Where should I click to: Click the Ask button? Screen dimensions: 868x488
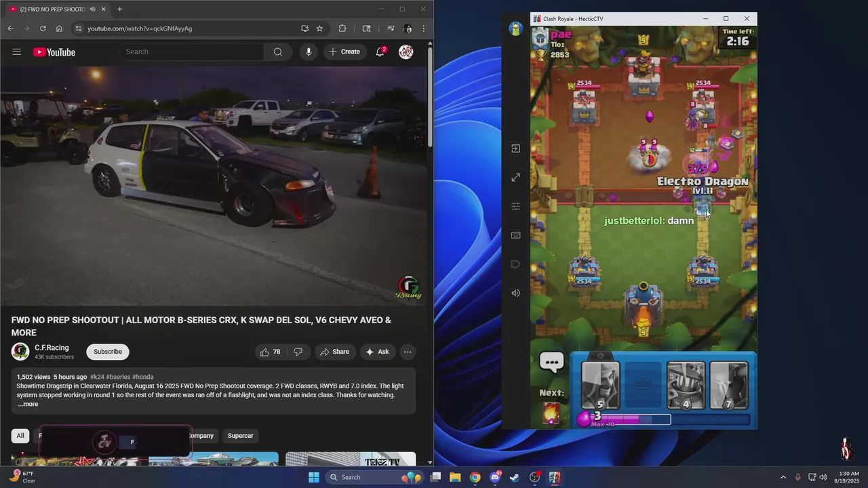[377, 352]
